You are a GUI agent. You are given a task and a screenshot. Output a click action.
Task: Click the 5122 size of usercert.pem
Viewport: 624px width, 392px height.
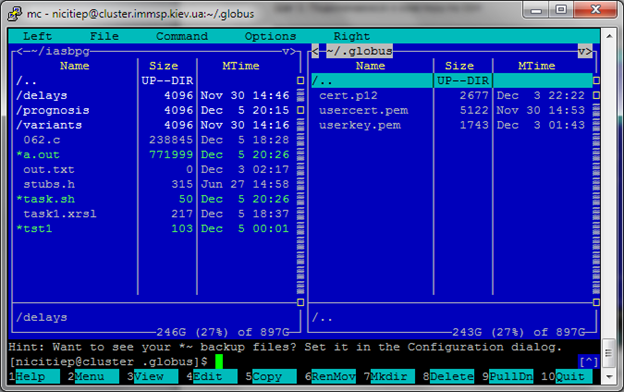pyautogui.click(x=474, y=110)
